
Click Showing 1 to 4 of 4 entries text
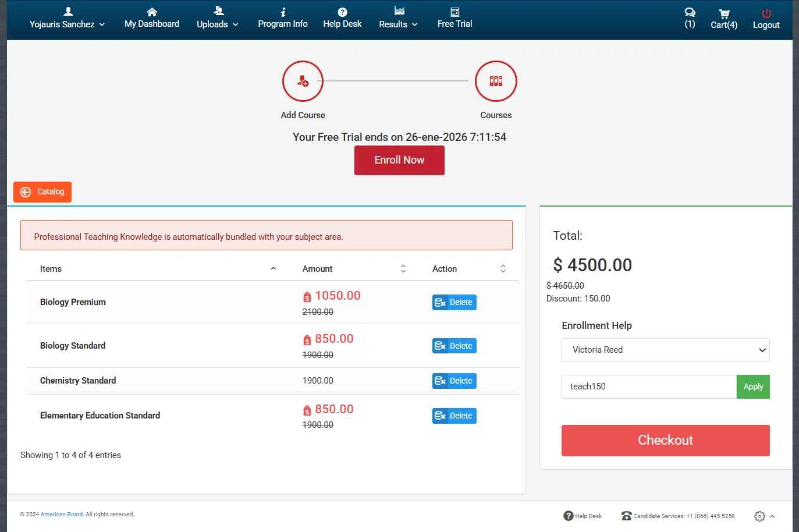pos(70,455)
